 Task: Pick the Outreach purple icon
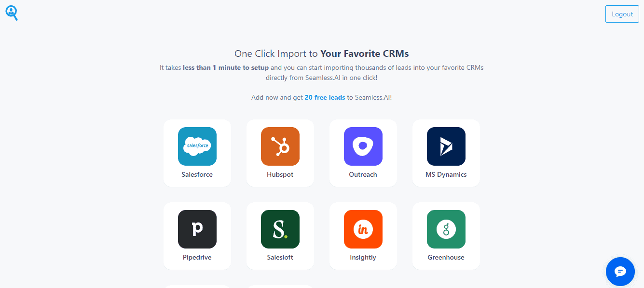coord(363,146)
